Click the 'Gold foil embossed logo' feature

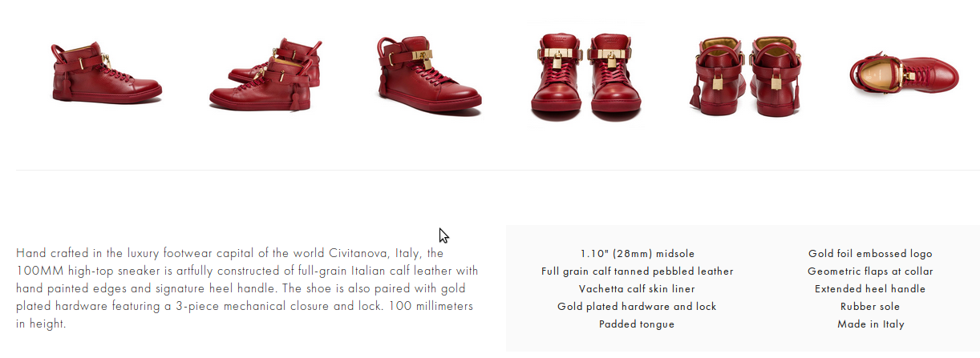pyautogui.click(x=870, y=254)
